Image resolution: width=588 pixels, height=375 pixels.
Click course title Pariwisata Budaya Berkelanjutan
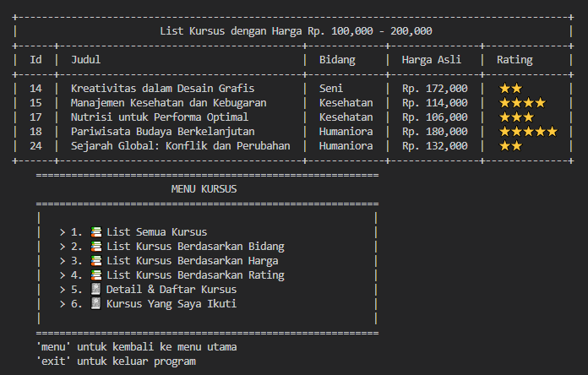point(163,131)
